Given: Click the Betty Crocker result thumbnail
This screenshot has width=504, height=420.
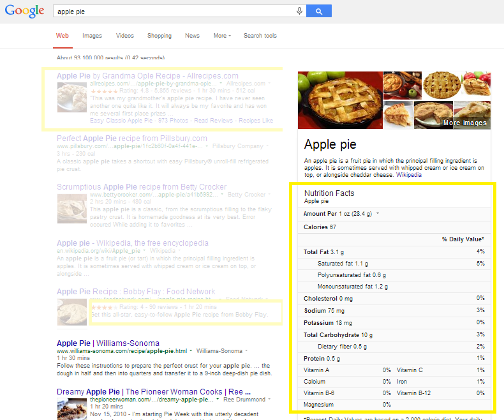Looking at the screenshot, I should (71, 208).
